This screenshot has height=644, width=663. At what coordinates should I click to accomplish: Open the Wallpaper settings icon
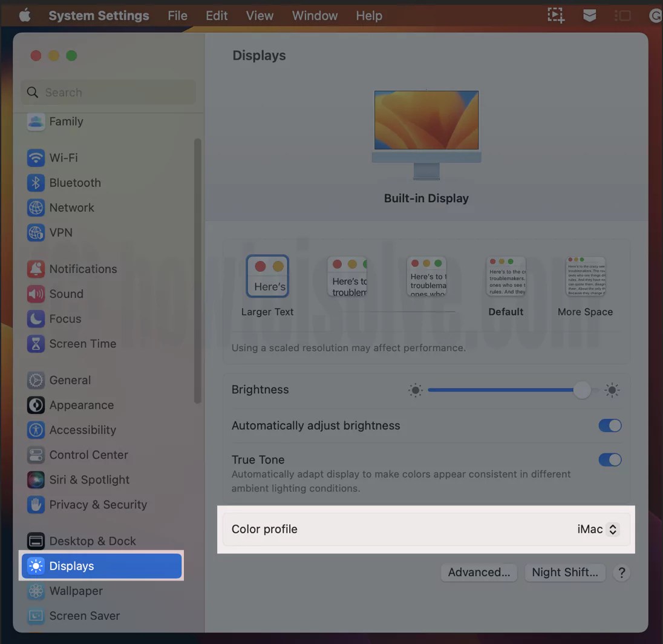tap(36, 591)
